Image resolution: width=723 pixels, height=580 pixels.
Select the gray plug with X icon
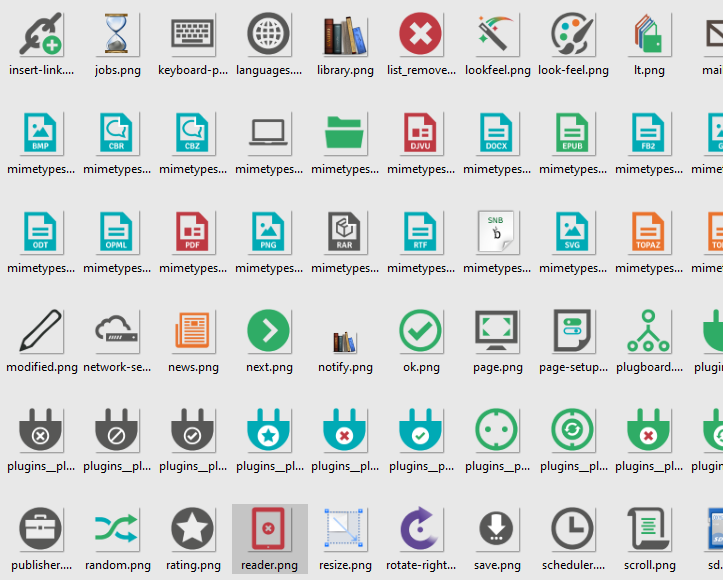coord(40,430)
